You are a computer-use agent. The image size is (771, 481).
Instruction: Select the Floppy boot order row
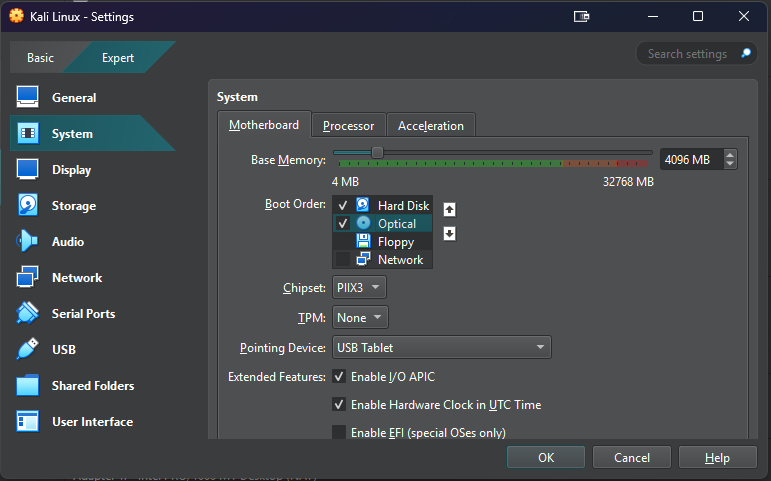click(x=383, y=241)
